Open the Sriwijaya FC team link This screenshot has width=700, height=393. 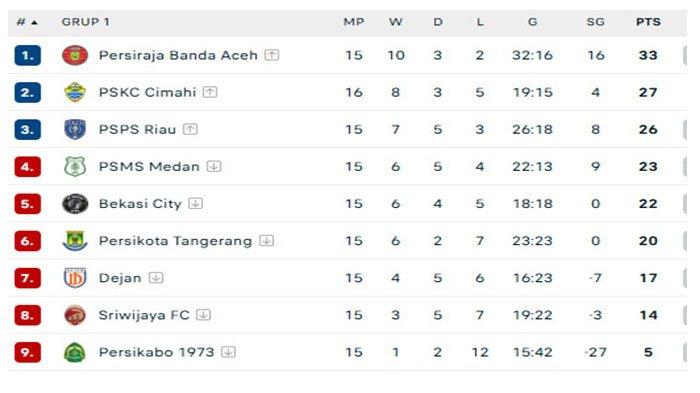point(144,315)
